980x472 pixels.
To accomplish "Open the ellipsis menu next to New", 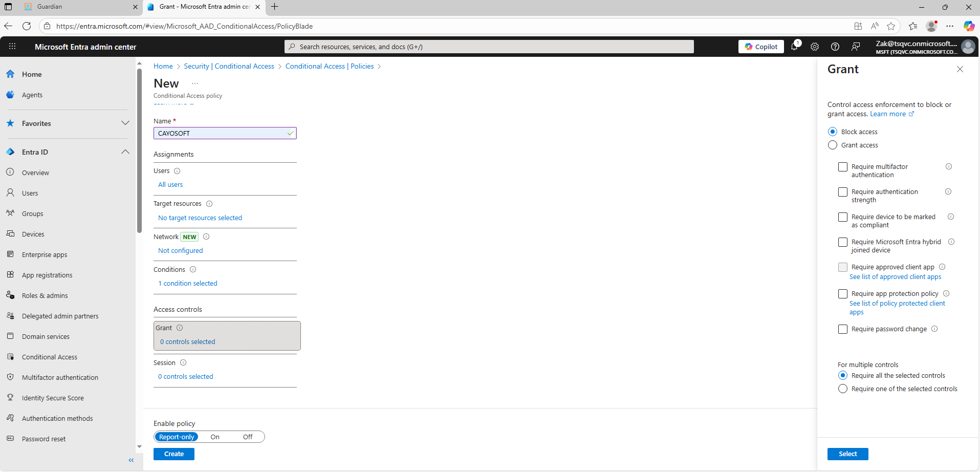I will point(195,83).
